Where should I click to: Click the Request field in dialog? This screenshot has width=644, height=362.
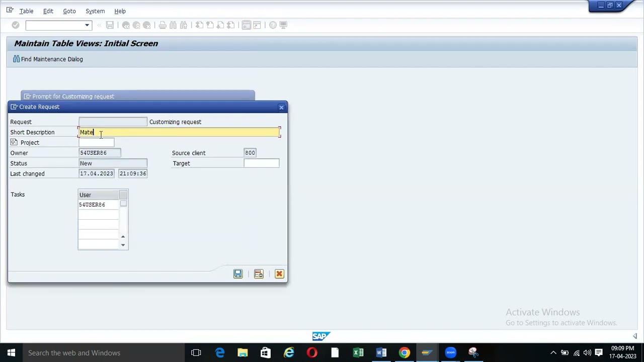coord(113,122)
